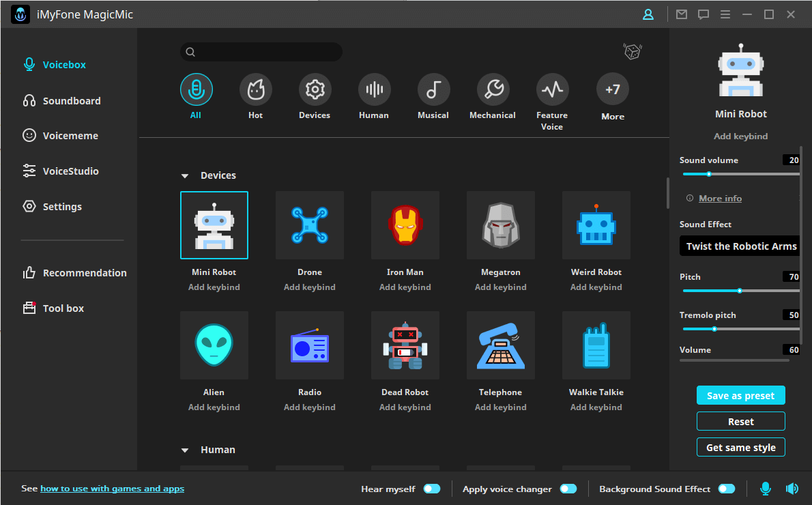Image resolution: width=812 pixels, height=505 pixels.
Task: Open the hamburger menu icon
Action: point(725,14)
